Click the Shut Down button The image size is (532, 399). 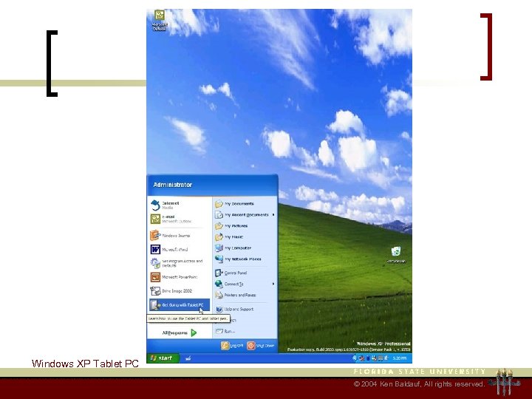(261, 345)
